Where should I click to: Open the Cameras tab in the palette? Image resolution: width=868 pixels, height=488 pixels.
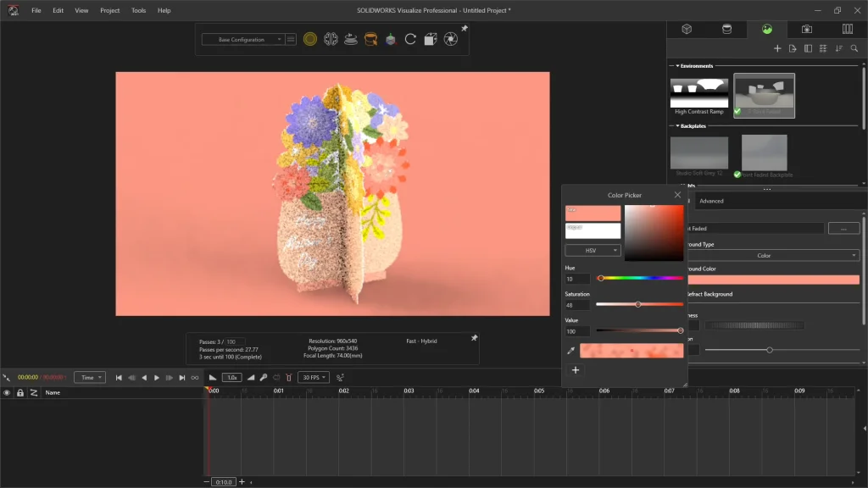click(807, 29)
